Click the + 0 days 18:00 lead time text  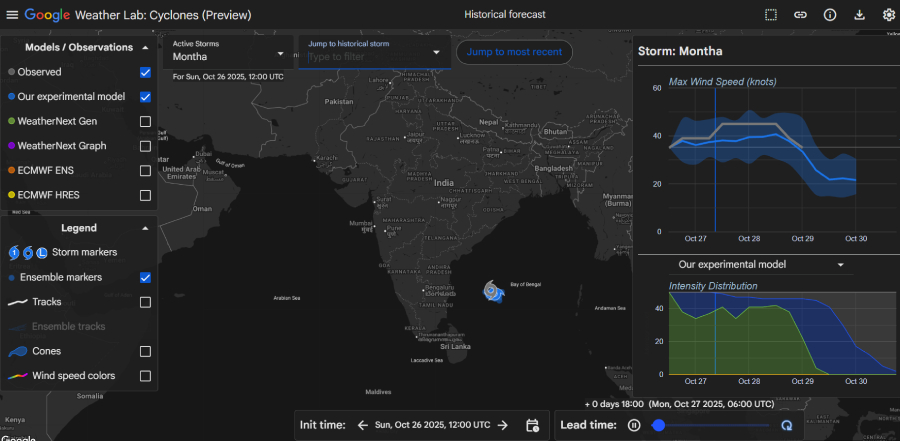614,404
